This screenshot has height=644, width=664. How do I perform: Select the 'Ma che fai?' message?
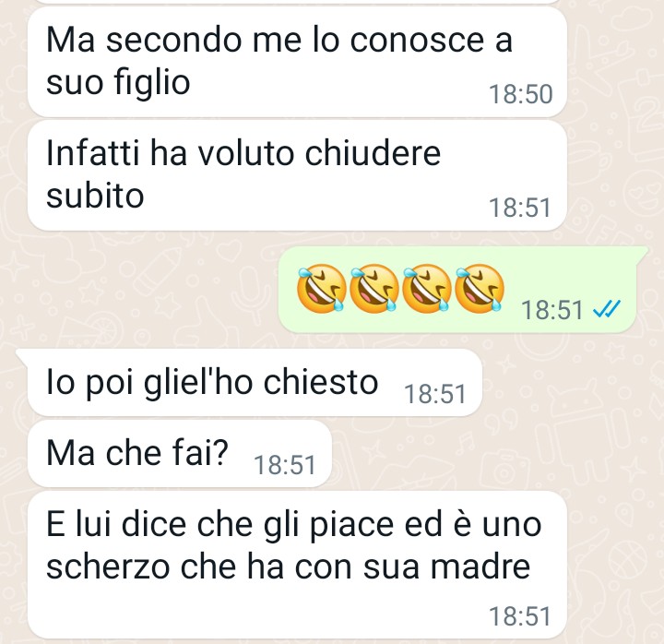tap(179, 454)
